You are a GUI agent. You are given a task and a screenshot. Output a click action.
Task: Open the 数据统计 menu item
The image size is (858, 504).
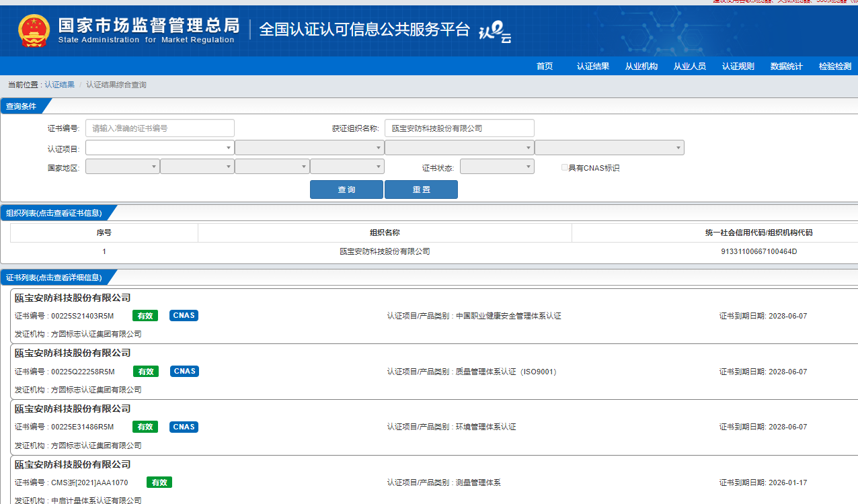click(x=786, y=67)
